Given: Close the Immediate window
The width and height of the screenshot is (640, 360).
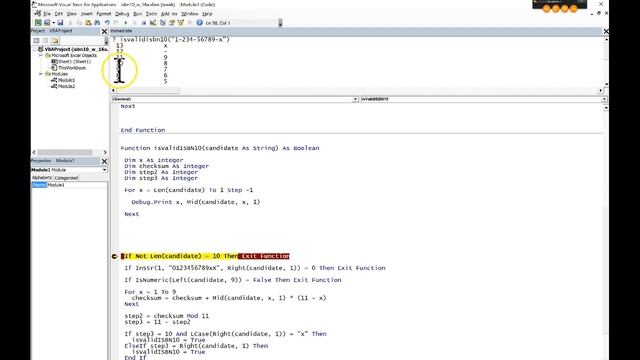Looking at the screenshot, I should (x=606, y=31).
